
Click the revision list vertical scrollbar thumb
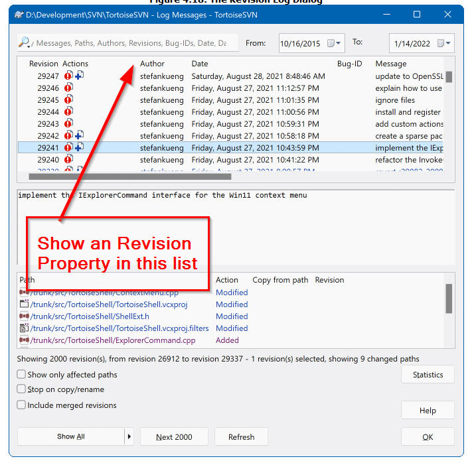pos(449,77)
